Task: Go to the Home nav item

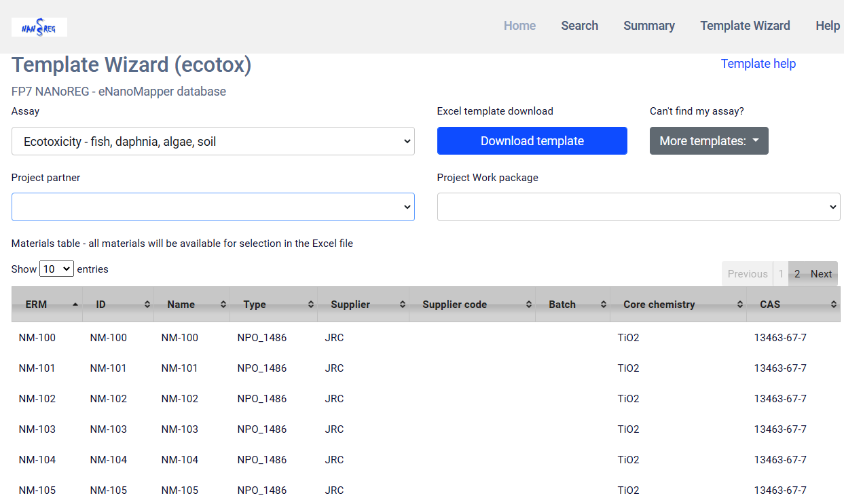Action: pos(519,26)
